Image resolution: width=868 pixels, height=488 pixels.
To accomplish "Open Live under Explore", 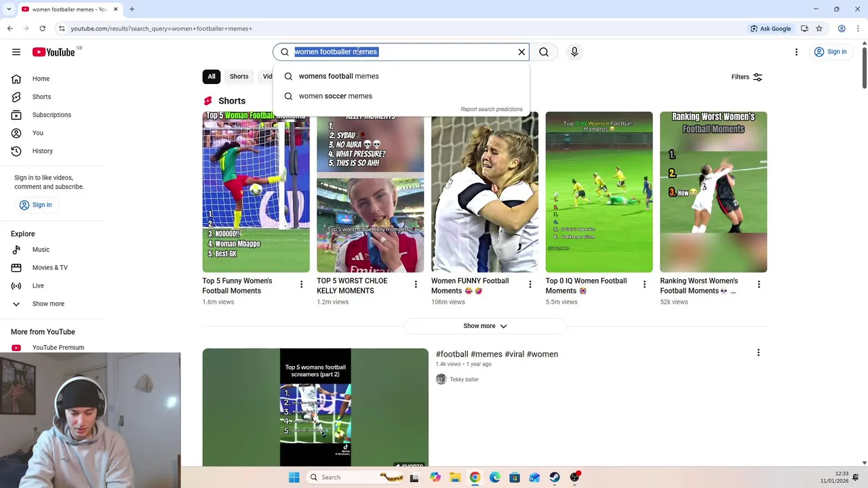I will point(38,286).
